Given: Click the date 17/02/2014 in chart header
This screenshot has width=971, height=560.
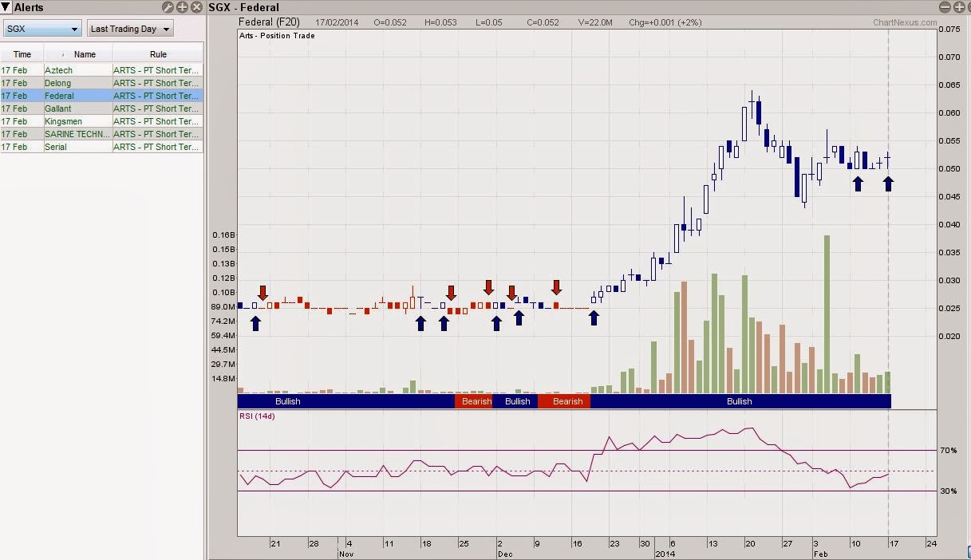Looking at the screenshot, I should (336, 23).
